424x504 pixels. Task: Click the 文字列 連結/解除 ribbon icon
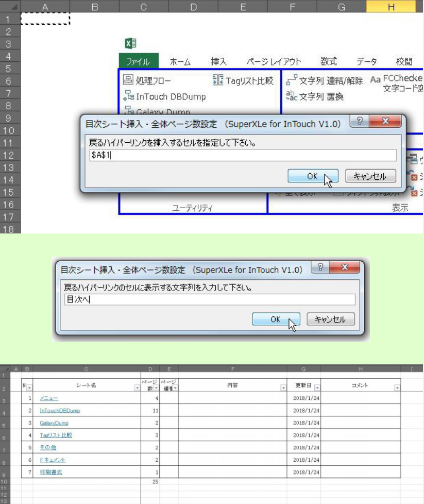click(292, 80)
